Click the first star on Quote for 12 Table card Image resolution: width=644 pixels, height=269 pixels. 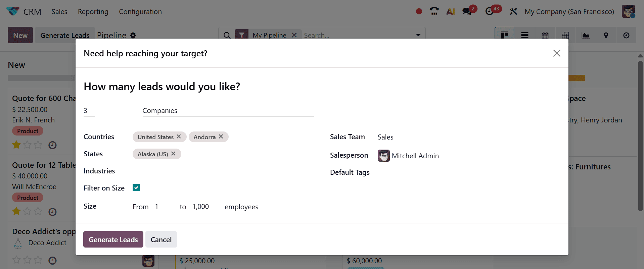(16, 211)
